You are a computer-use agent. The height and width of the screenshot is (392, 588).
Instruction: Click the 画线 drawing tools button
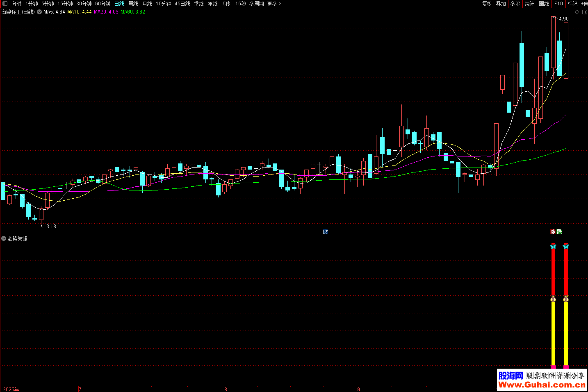click(544, 4)
